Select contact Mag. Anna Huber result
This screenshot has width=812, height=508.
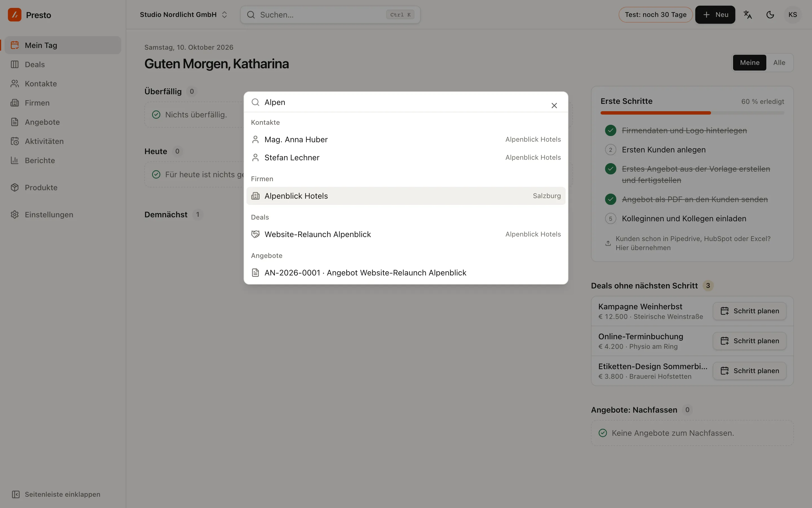(x=406, y=139)
